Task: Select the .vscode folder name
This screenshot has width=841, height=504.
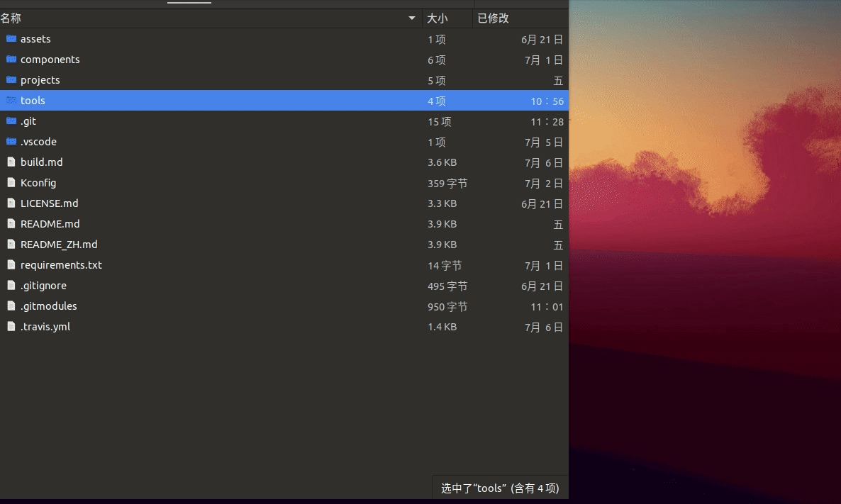Action: (38, 142)
